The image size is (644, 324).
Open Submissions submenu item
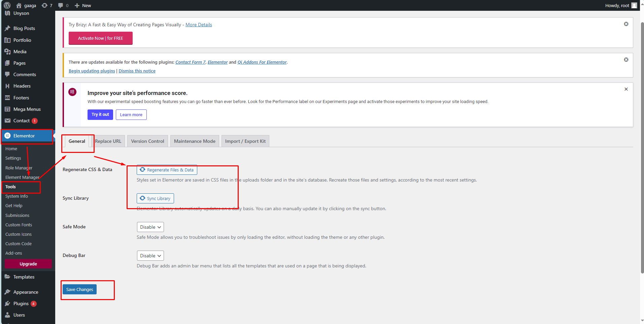point(17,215)
